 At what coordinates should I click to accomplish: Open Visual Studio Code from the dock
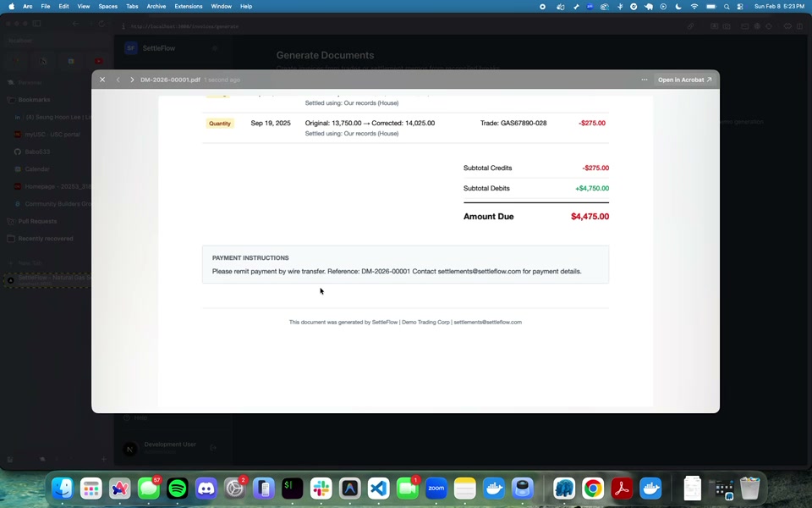pos(378,489)
